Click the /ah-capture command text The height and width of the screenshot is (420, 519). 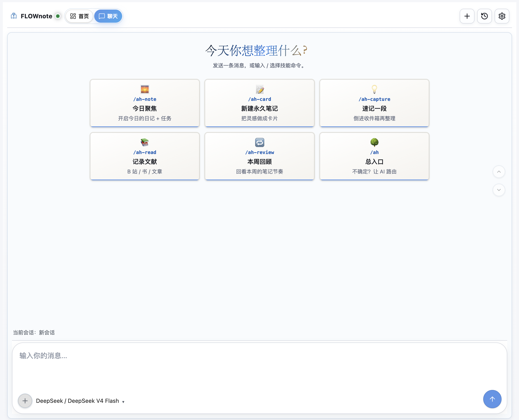point(374,99)
